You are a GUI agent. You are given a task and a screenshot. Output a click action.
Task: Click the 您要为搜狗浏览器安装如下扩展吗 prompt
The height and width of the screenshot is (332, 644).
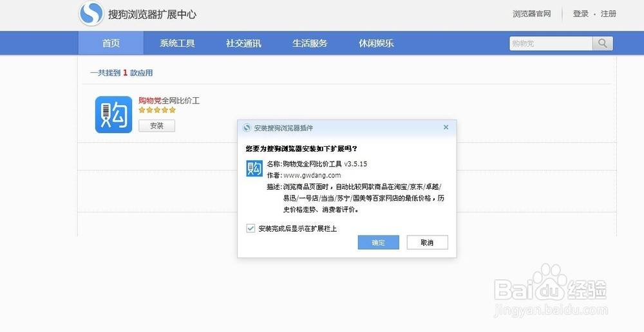(301, 148)
